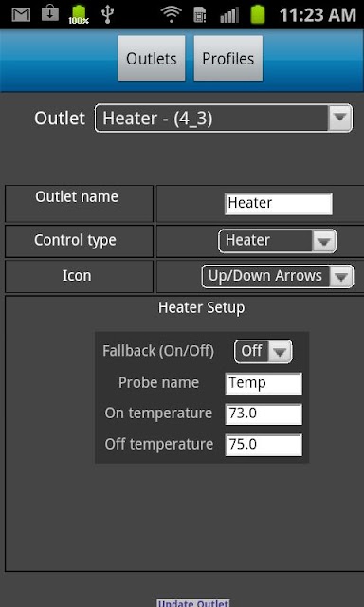Switch to the Profiles tab
This screenshot has width=364, height=607.
[228, 59]
